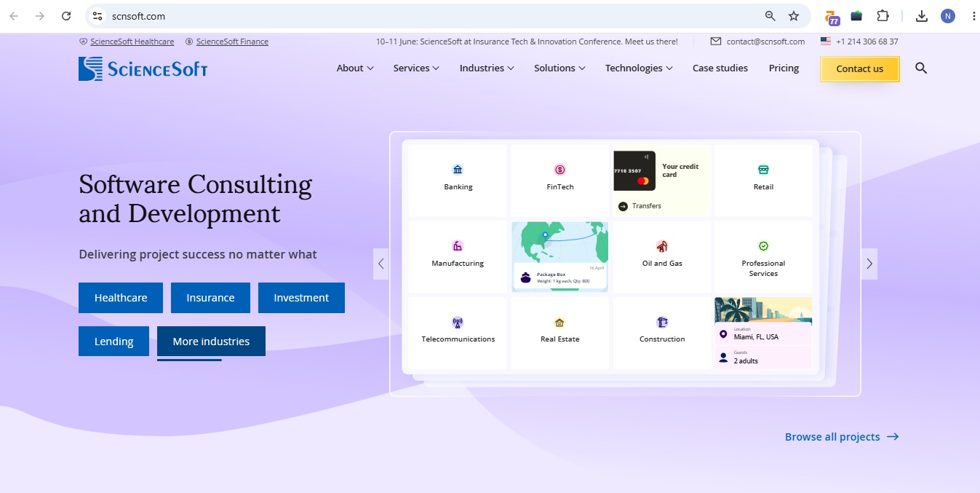Image resolution: width=980 pixels, height=493 pixels.
Task: Click the envelope icon beside contact email
Action: pyautogui.click(x=715, y=42)
